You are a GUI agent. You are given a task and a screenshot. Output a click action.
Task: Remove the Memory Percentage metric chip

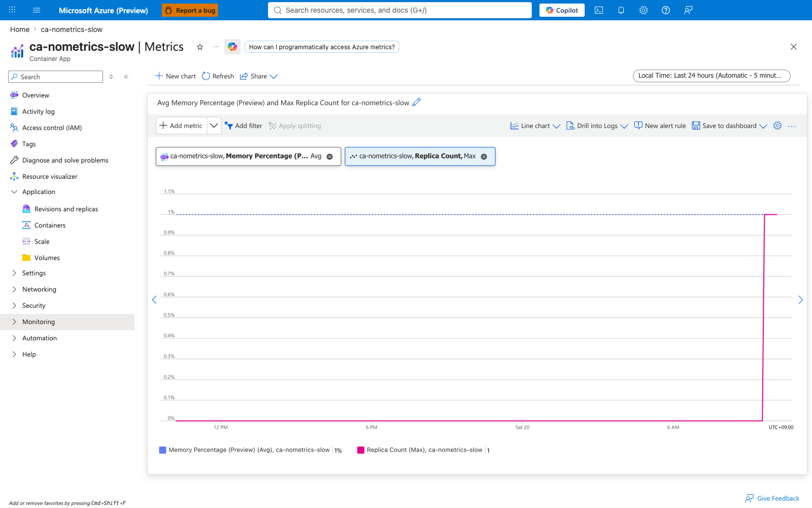click(x=330, y=156)
